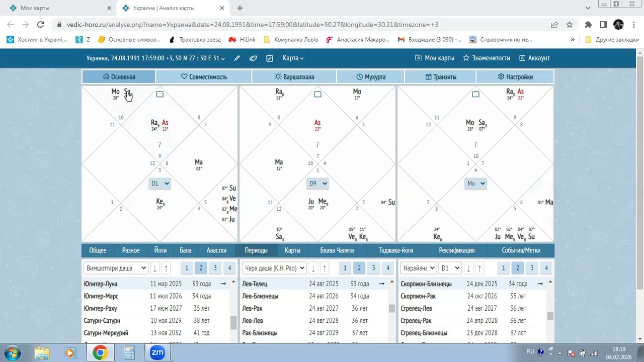Click the question mark in the D9 chart
This screenshot has height=362, width=644.
click(317, 145)
